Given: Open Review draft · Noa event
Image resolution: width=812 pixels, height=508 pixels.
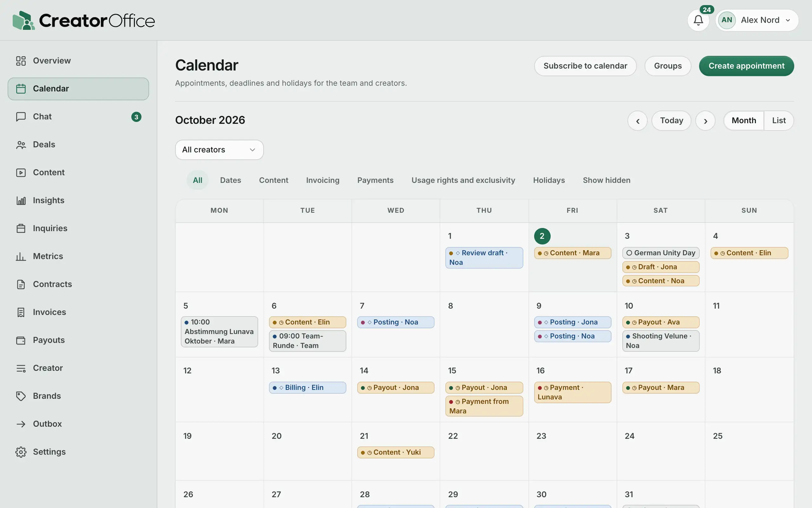Looking at the screenshot, I should (484, 258).
